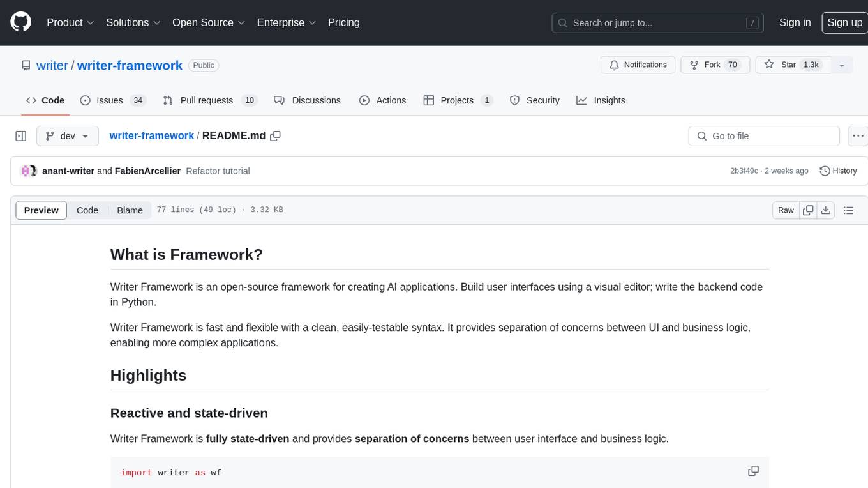Open the document outline
The image size is (868, 488).
tap(848, 210)
